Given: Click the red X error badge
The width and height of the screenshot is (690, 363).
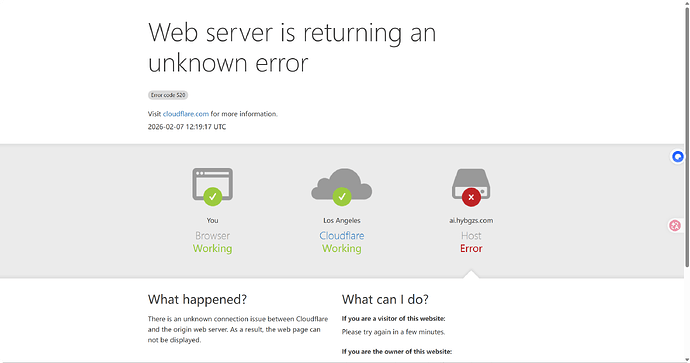Looking at the screenshot, I should pyautogui.click(x=471, y=197).
